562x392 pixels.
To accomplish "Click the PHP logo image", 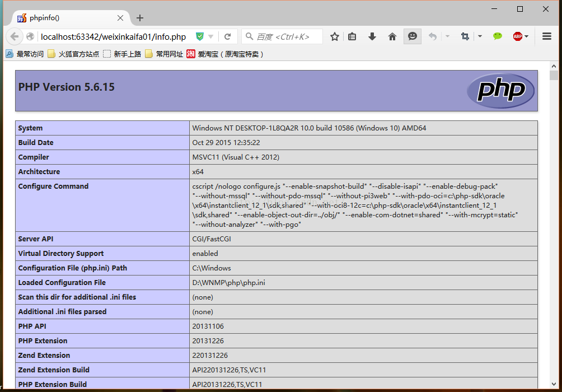I will [500, 90].
